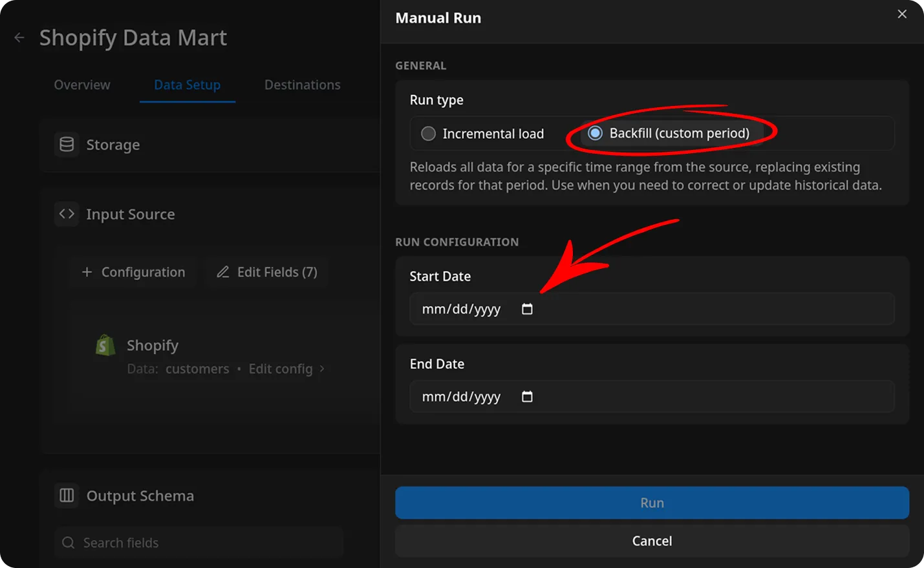The height and width of the screenshot is (568, 924).
Task: Open the Output Schema grid icon
Action: tap(66, 496)
